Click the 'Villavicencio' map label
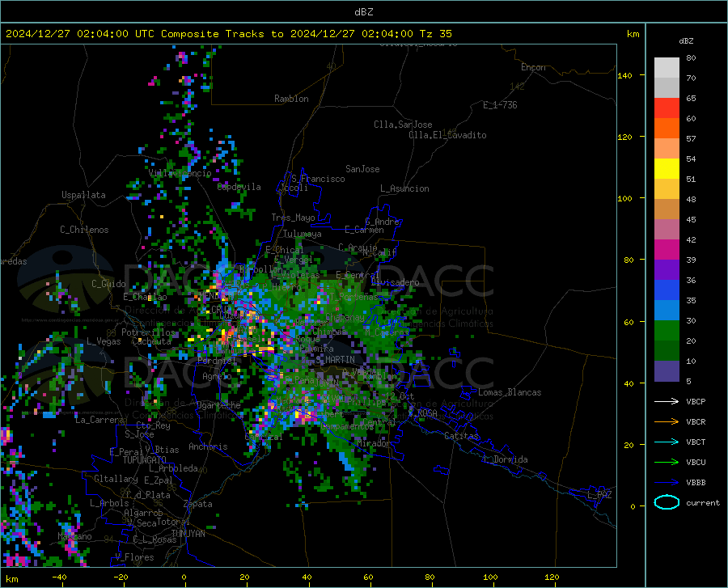This screenshot has height=588, width=728. coord(180,173)
